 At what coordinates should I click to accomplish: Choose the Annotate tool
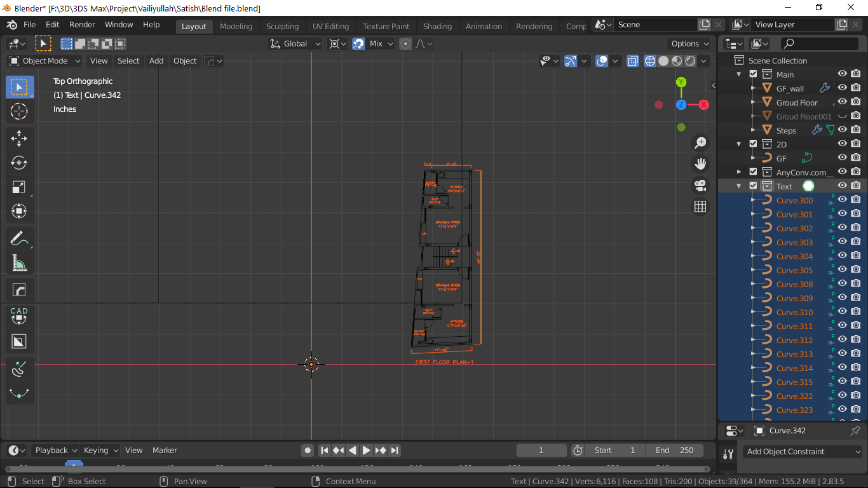pos(19,239)
